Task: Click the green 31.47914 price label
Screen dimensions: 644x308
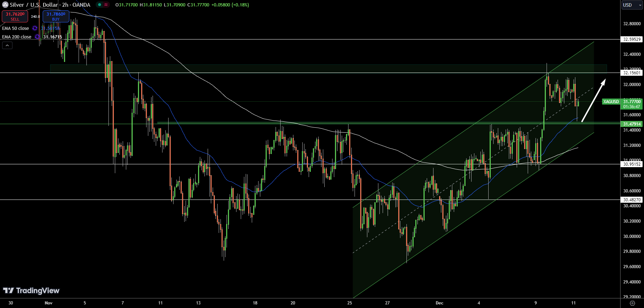Action: click(632, 124)
